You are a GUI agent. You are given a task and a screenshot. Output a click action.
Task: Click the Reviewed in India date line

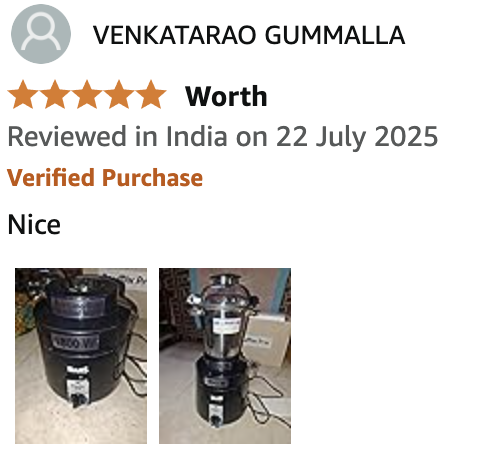tap(222, 137)
